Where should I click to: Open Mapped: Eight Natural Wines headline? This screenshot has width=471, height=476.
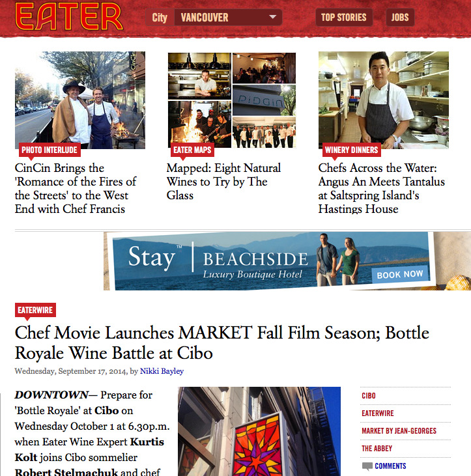[224, 181]
